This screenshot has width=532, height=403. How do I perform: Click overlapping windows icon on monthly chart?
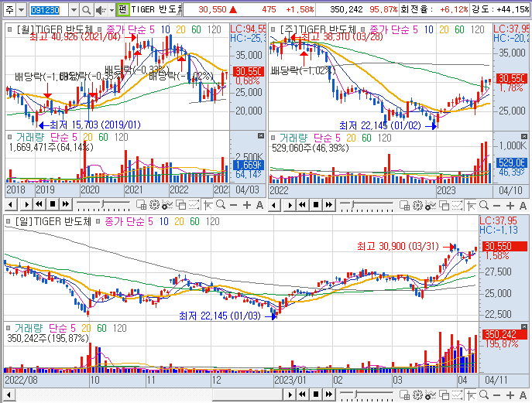181,205
